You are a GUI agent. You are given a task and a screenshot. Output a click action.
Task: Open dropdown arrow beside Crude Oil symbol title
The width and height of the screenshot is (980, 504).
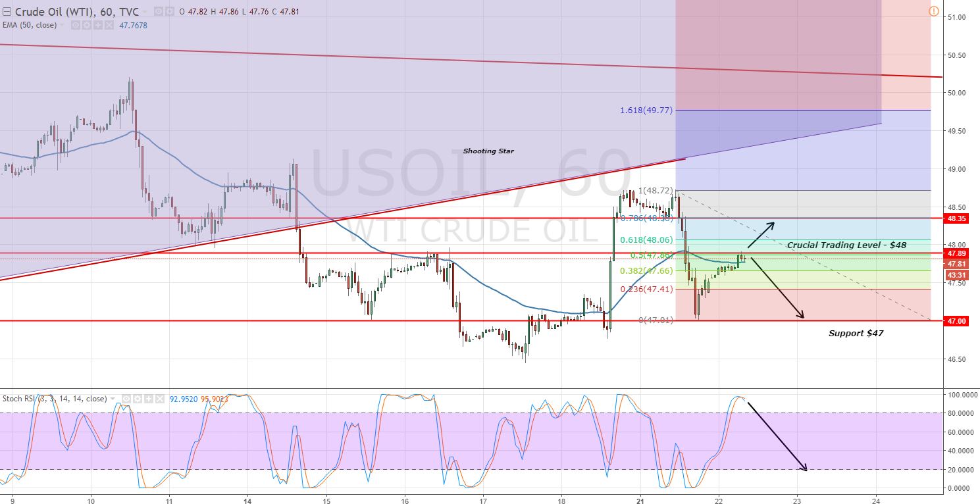click(x=145, y=12)
